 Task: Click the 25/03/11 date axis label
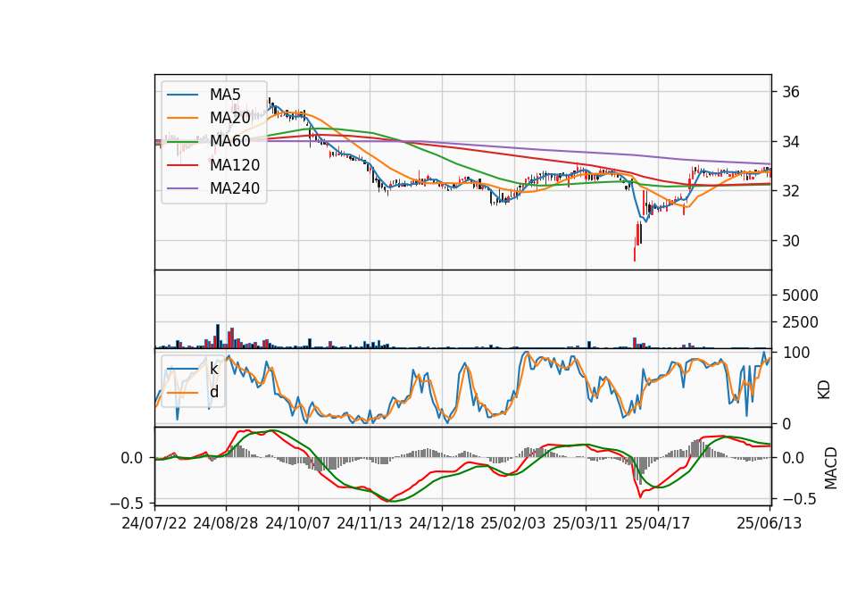[586, 523]
